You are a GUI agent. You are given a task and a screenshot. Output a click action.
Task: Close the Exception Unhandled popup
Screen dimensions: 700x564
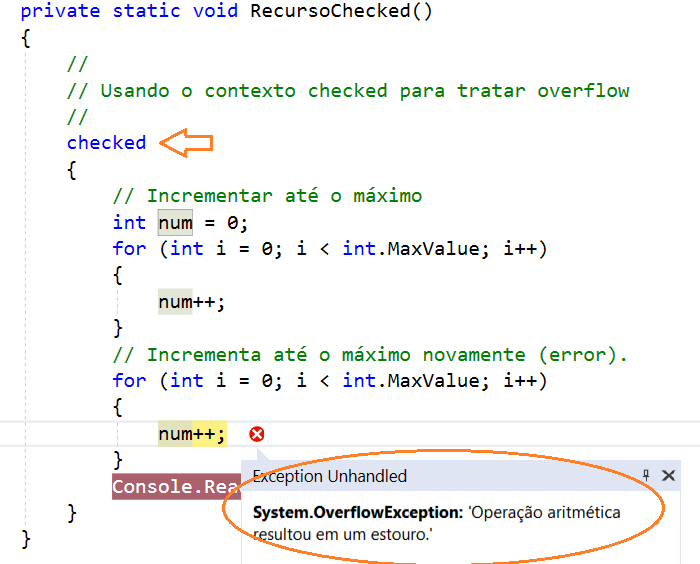[668, 475]
